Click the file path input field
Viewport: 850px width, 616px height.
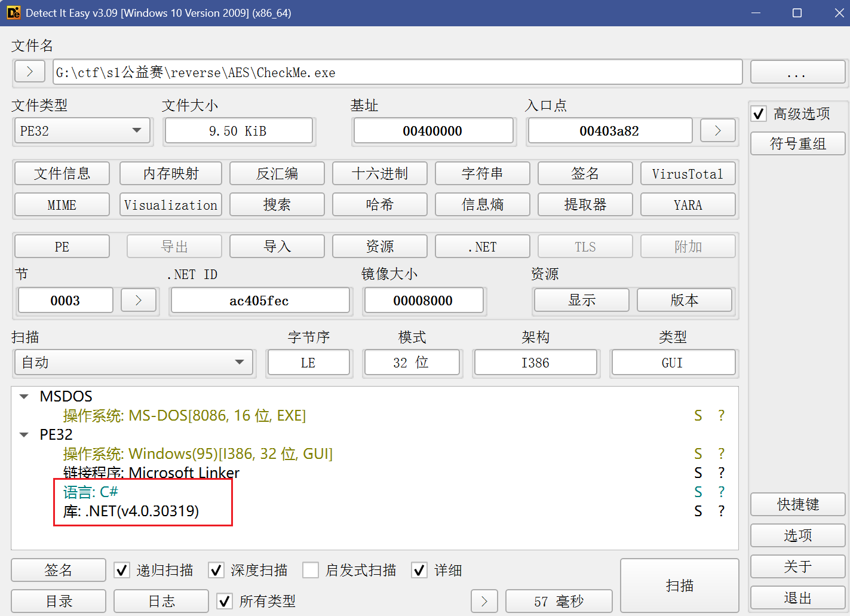397,72
